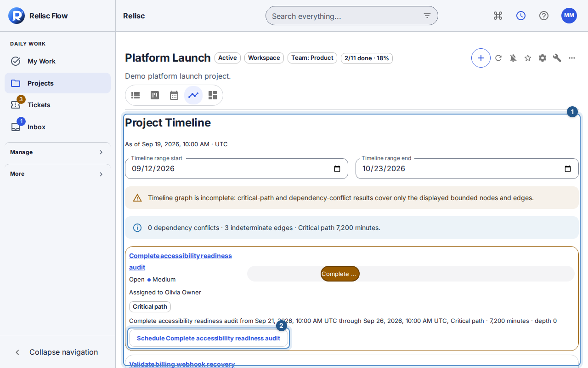Image resolution: width=588 pixels, height=368 pixels.
Task: Open the range end calendar picker
Action: (x=568, y=169)
